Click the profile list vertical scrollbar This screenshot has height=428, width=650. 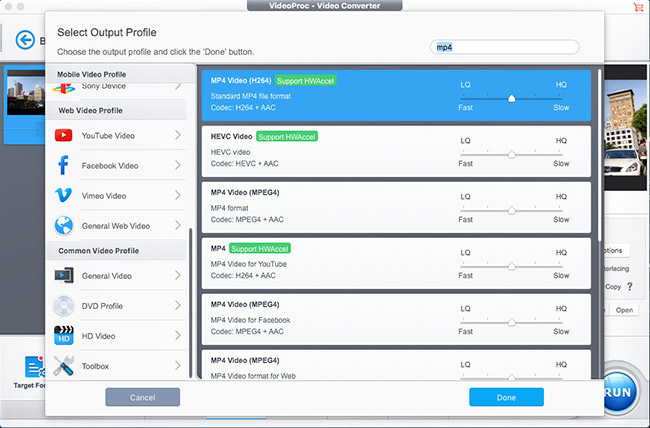pos(599,156)
